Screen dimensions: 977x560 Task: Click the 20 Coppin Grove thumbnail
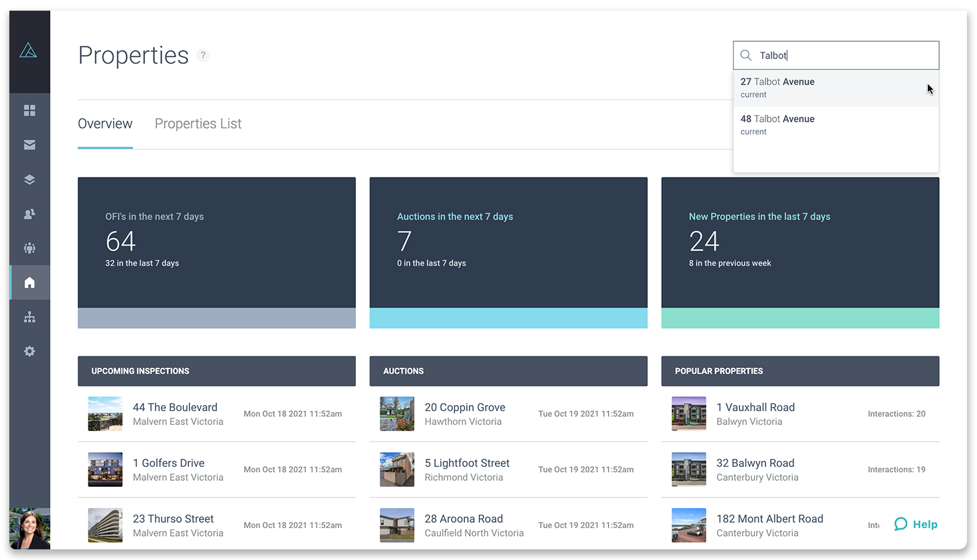[x=397, y=414]
